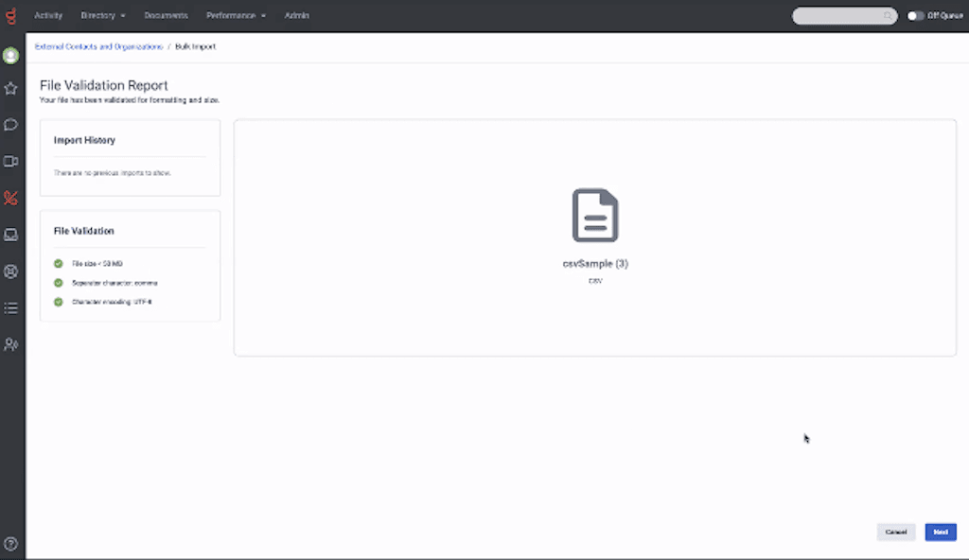Viewport: 969px width, 560px height.
Task: Click the search field in top bar
Action: pyautogui.click(x=840, y=15)
